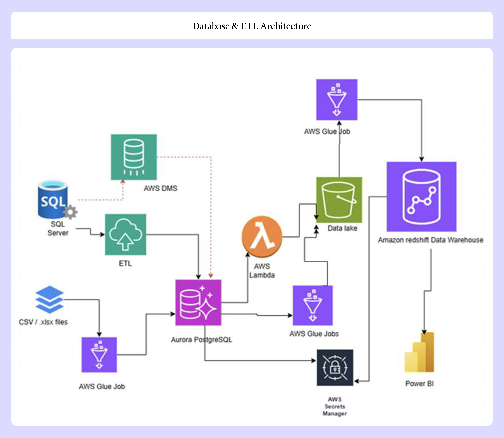Click the Database & ETL Architecture title
Viewport: 504px width, 438px height.
252,26
